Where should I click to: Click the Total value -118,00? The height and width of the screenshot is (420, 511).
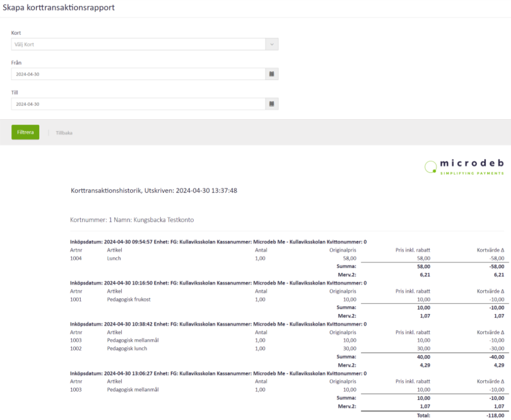[x=493, y=416]
